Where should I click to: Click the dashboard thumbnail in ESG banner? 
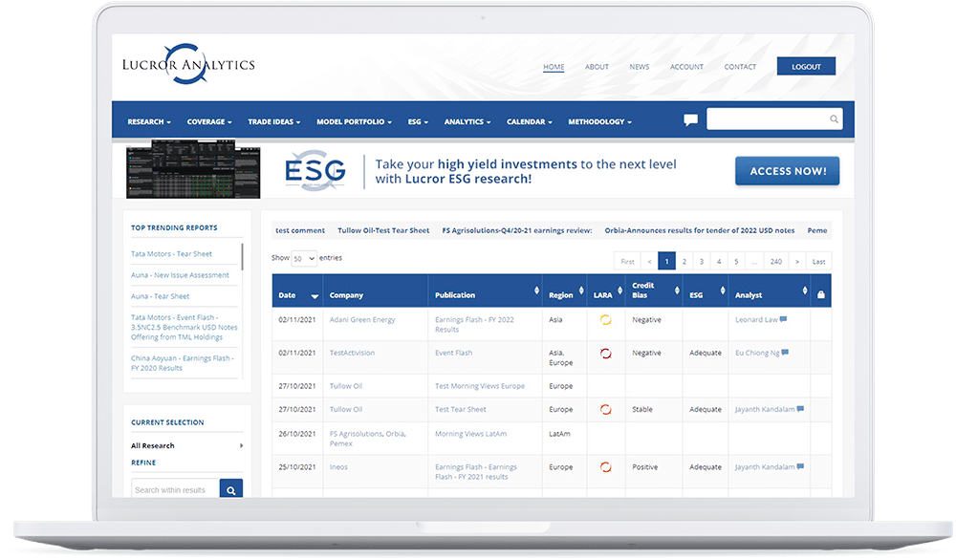point(193,169)
